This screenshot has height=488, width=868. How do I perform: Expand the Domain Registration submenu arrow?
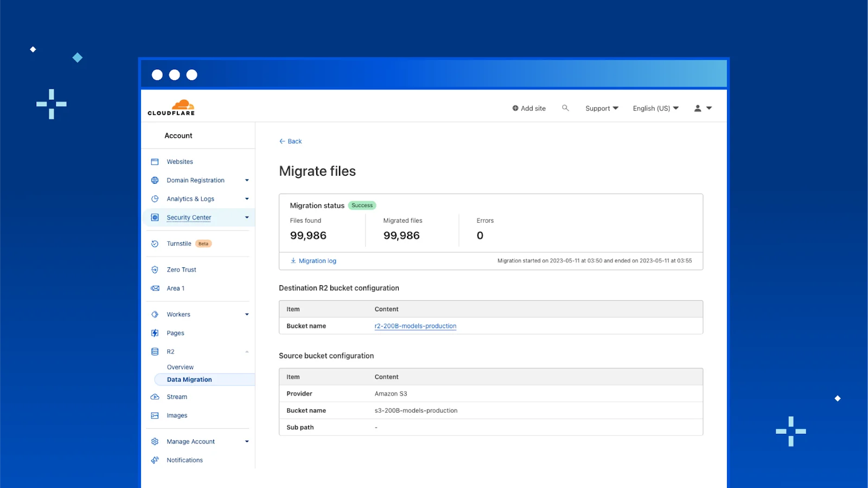click(x=247, y=180)
